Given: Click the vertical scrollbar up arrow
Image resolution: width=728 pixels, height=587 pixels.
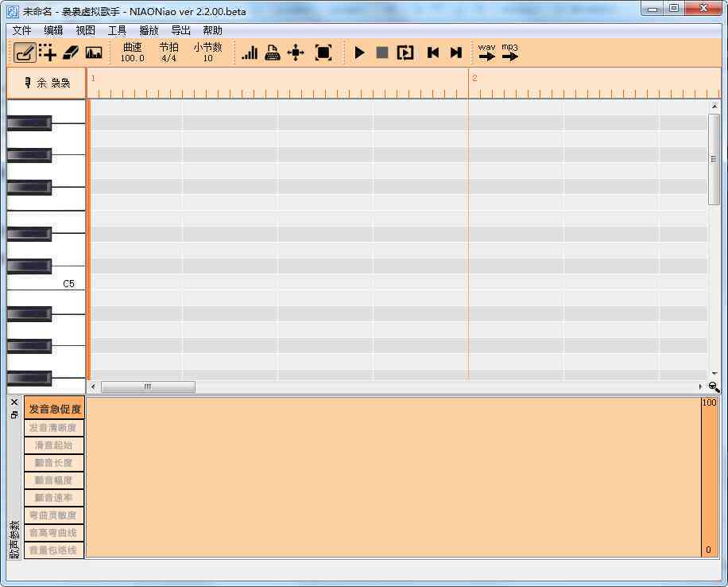Looking at the screenshot, I should (x=714, y=106).
